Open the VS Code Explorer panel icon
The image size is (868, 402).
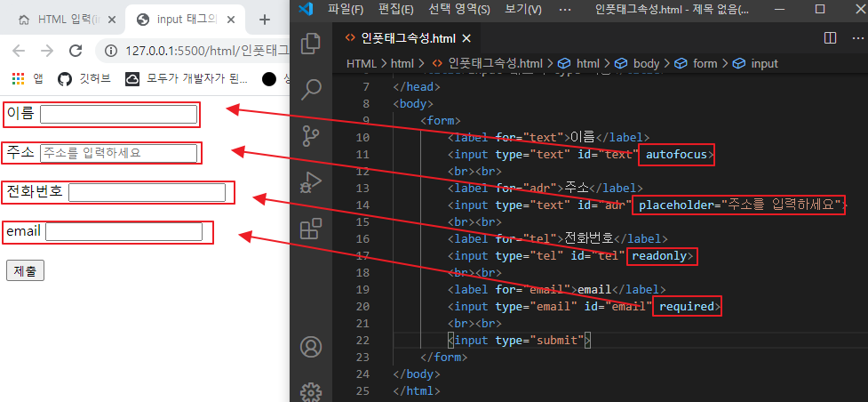tap(311, 44)
